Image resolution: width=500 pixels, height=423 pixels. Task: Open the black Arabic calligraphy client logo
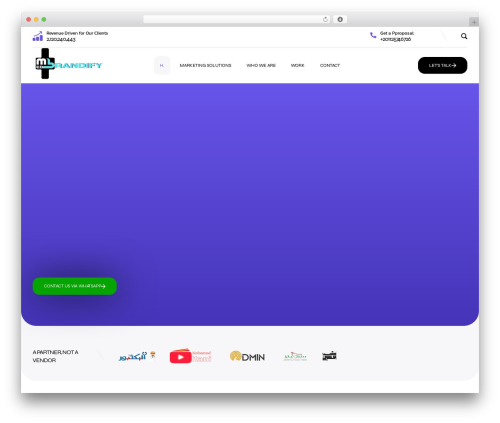[329, 356]
